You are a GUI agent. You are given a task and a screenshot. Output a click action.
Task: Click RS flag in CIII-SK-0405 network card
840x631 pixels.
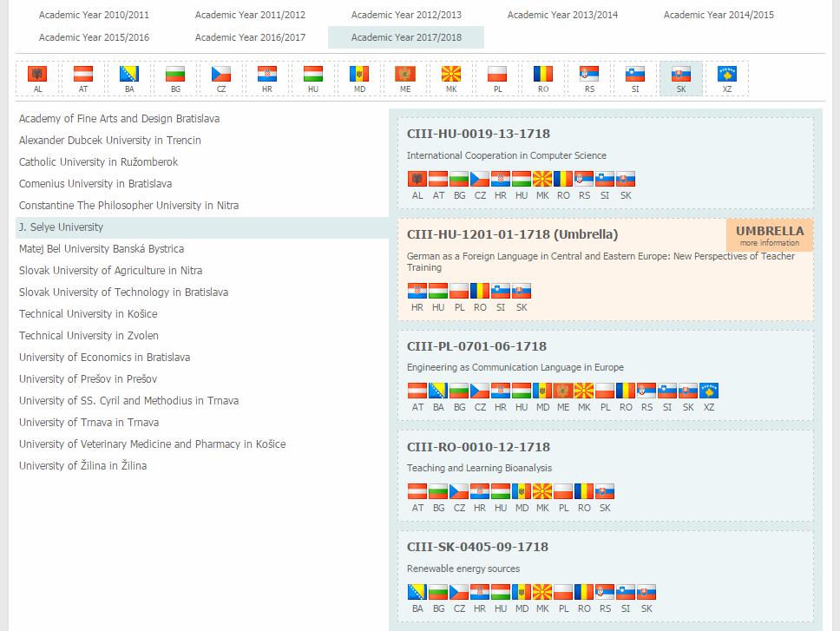click(x=605, y=592)
